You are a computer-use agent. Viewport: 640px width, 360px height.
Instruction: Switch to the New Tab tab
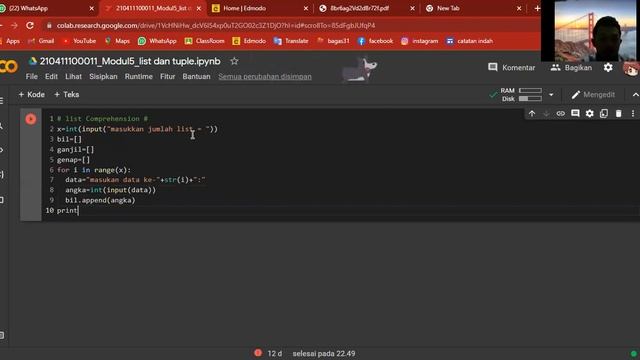(473, 8)
